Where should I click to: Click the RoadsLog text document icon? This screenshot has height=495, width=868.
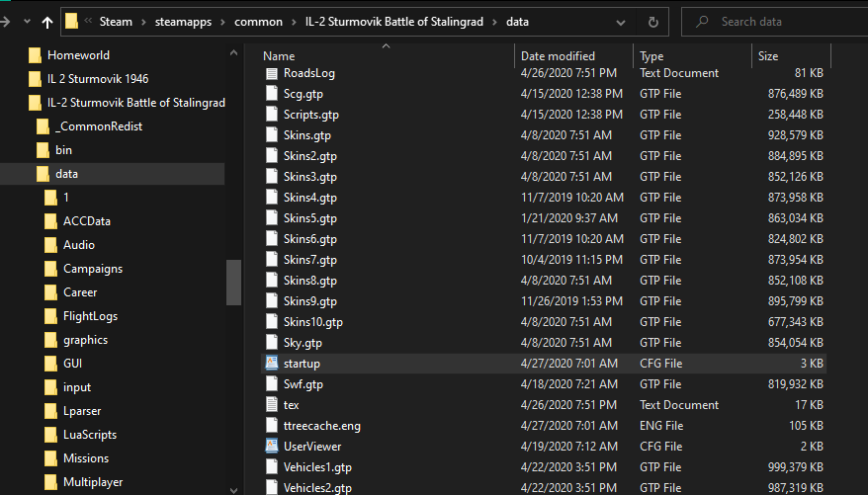point(271,73)
